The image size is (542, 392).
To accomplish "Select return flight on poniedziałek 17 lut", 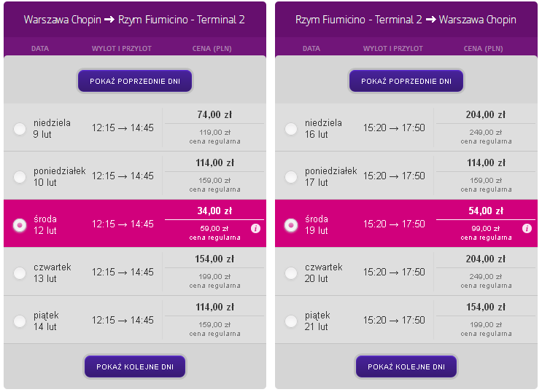I will click(x=291, y=177).
